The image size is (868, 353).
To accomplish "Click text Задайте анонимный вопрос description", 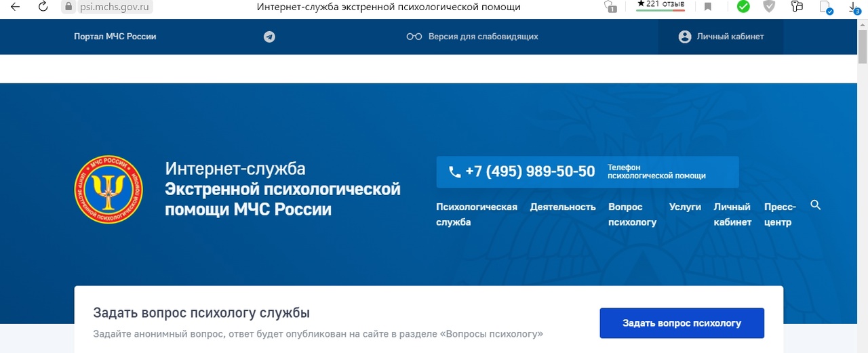I will pyautogui.click(x=318, y=334).
